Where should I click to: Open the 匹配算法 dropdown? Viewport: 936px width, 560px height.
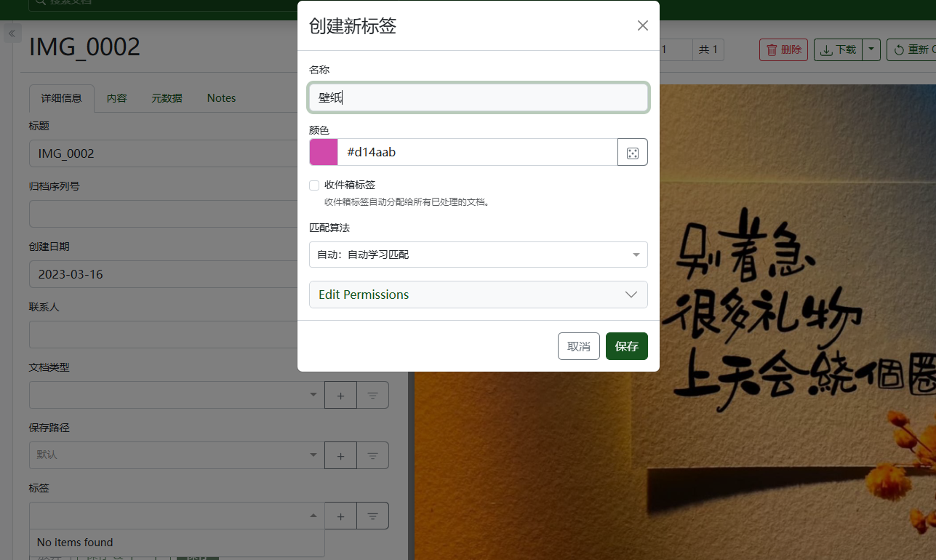[x=479, y=255]
